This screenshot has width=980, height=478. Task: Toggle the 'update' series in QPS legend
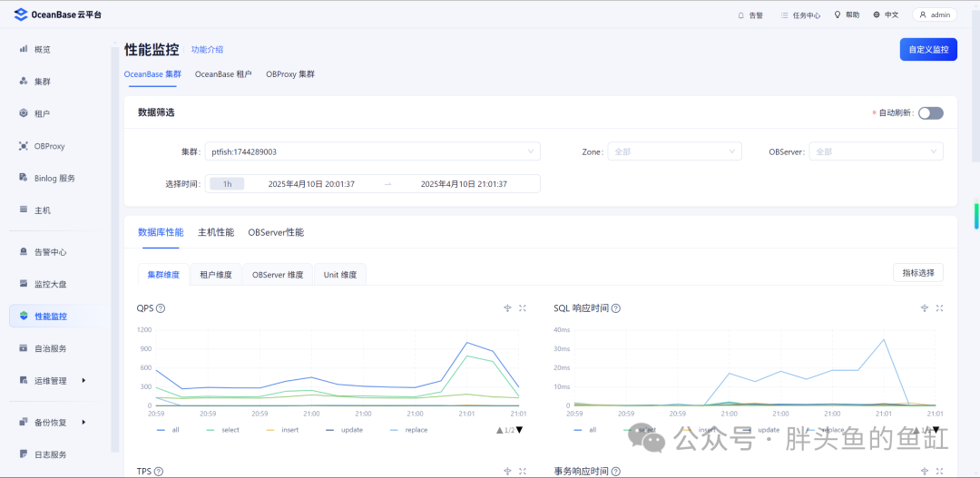click(343, 430)
